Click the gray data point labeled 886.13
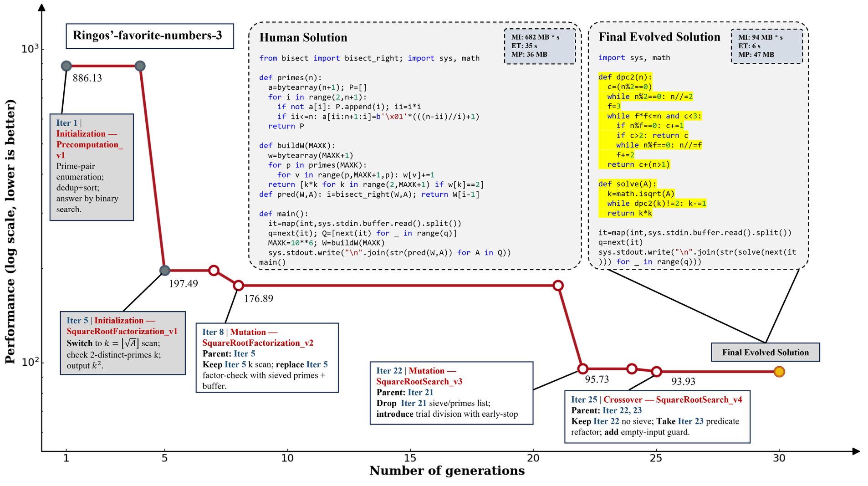 66,66
